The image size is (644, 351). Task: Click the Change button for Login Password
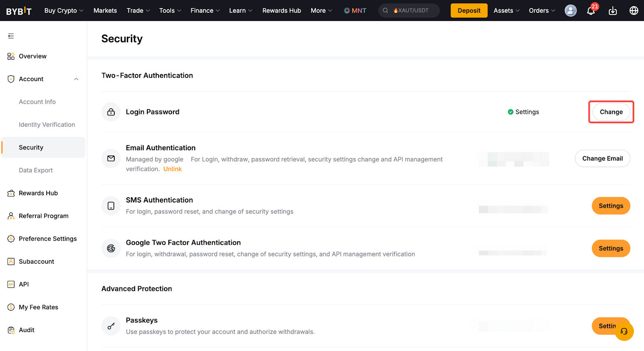pos(611,112)
